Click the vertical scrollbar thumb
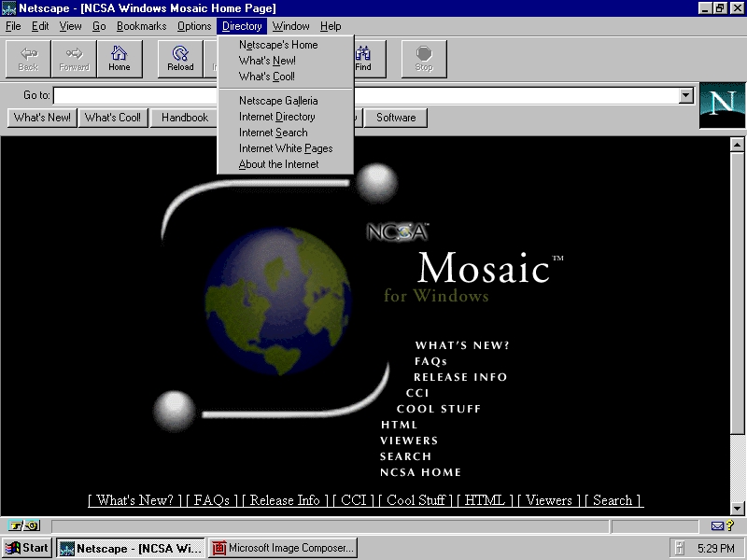Screen dimensions: 747x560 point(737,293)
